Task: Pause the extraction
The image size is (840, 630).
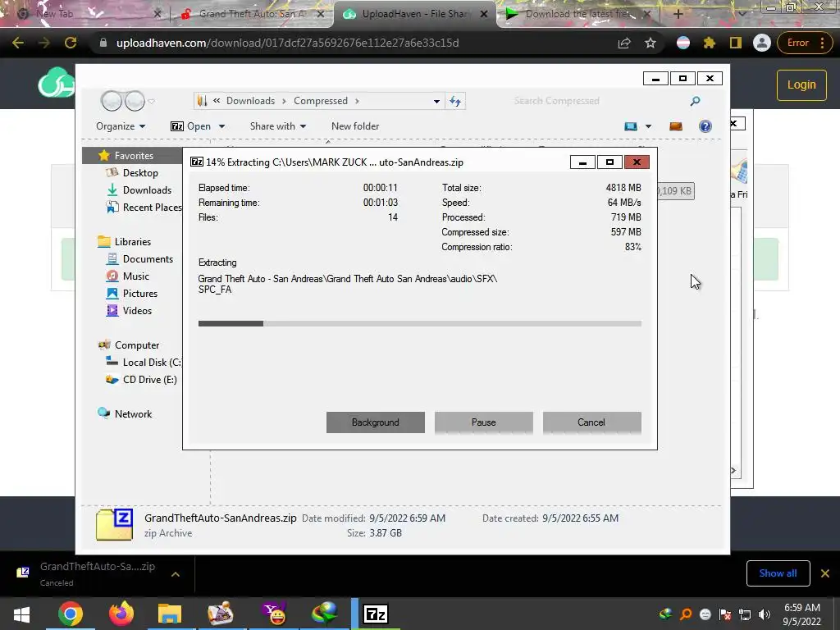Action: pyautogui.click(x=483, y=422)
